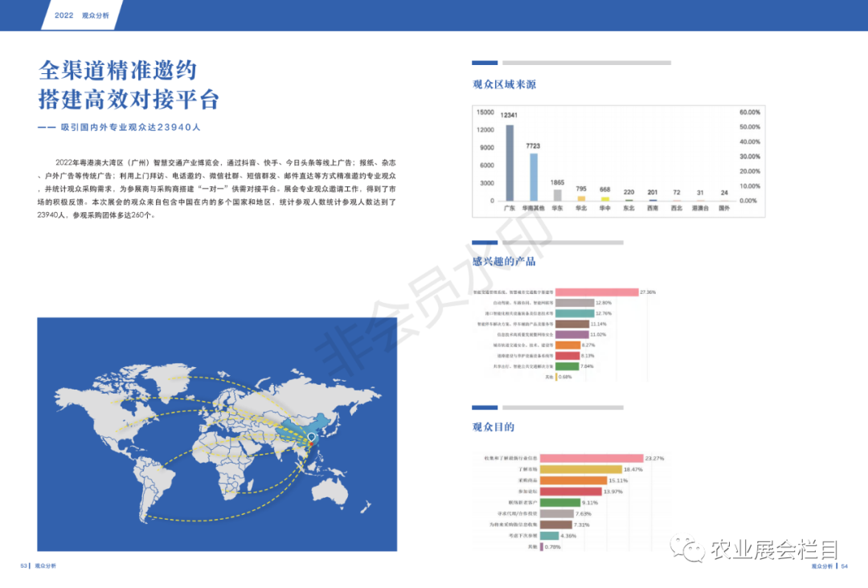This screenshot has height=588, width=868.
Task: Click the '广东' axis label
Action: click(x=510, y=208)
